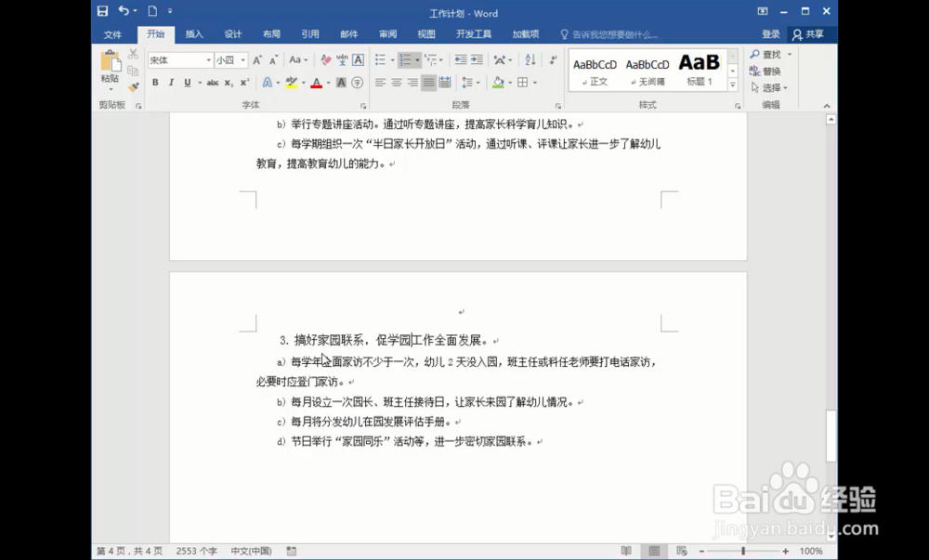Viewport: 929px width, 560px height.
Task: Toggle center paragraph alignment
Action: click(396, 83)
